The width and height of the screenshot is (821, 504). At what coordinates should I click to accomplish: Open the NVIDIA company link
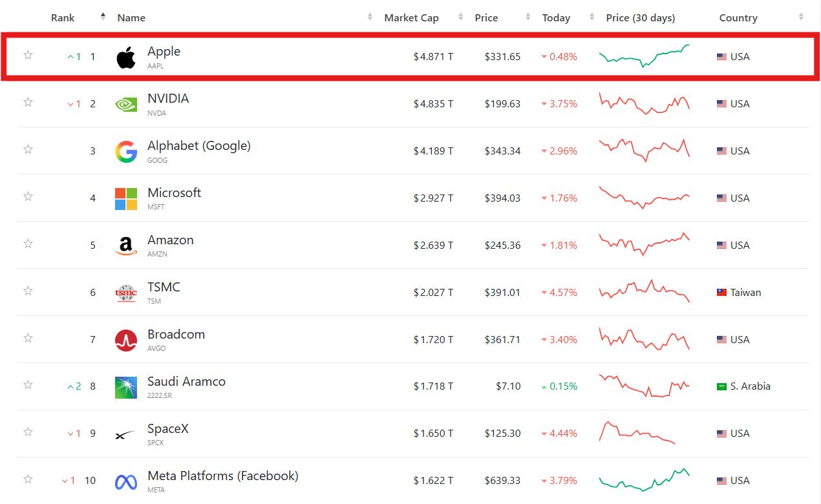coord(168,99)
